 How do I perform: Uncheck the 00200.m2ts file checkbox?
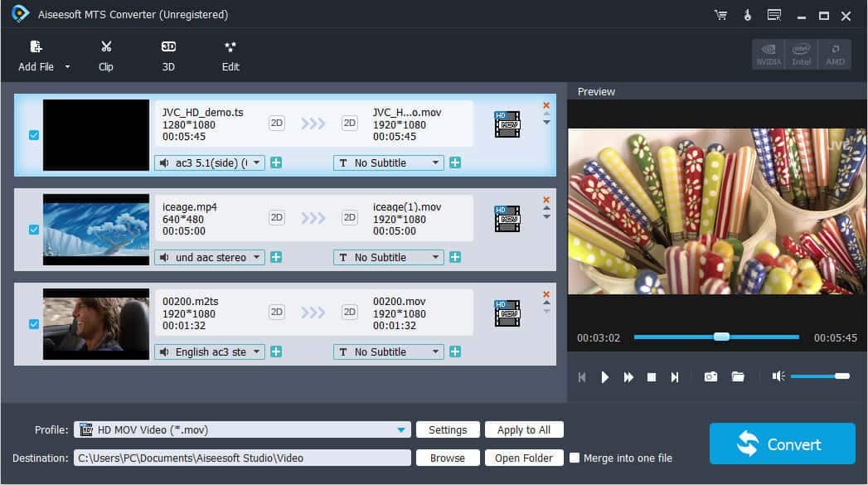point(34,324)
